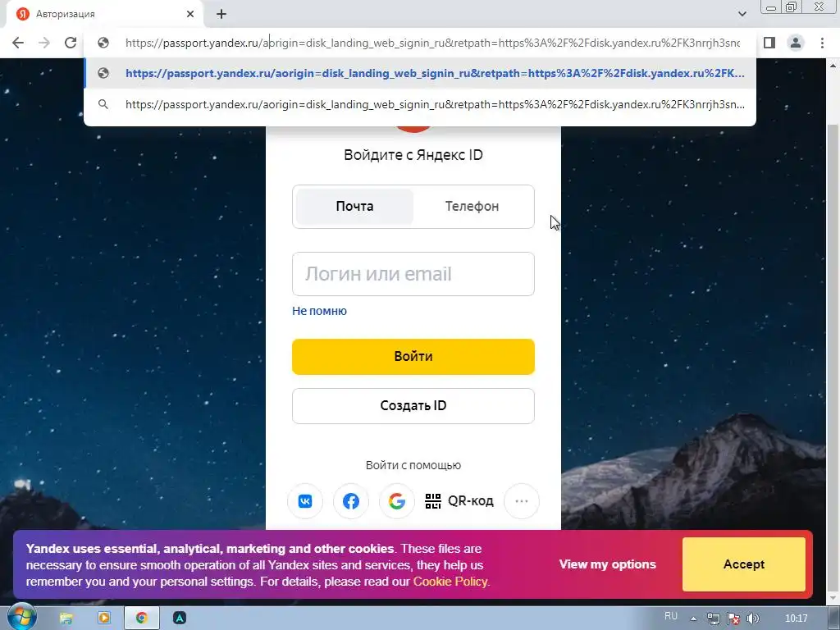Screen dimensions: 840x630
Task: Open a new tab with plus button
Action: tap(221, 14)
